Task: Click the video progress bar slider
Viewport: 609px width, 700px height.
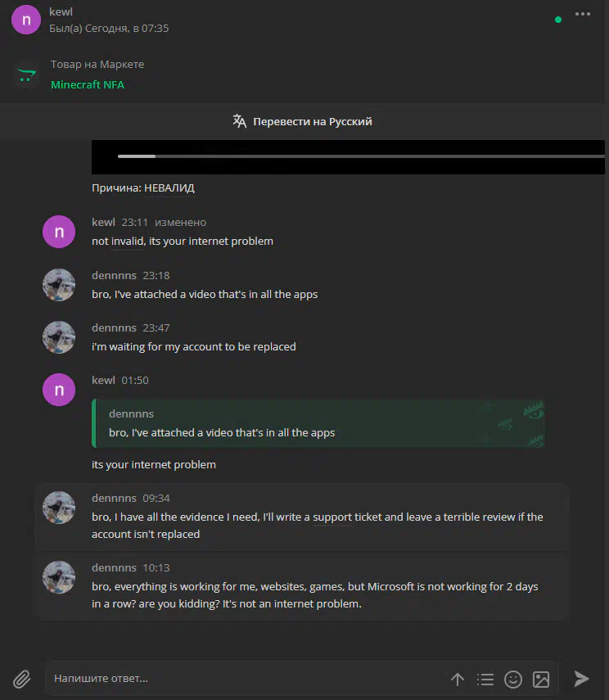Action: 361,156
